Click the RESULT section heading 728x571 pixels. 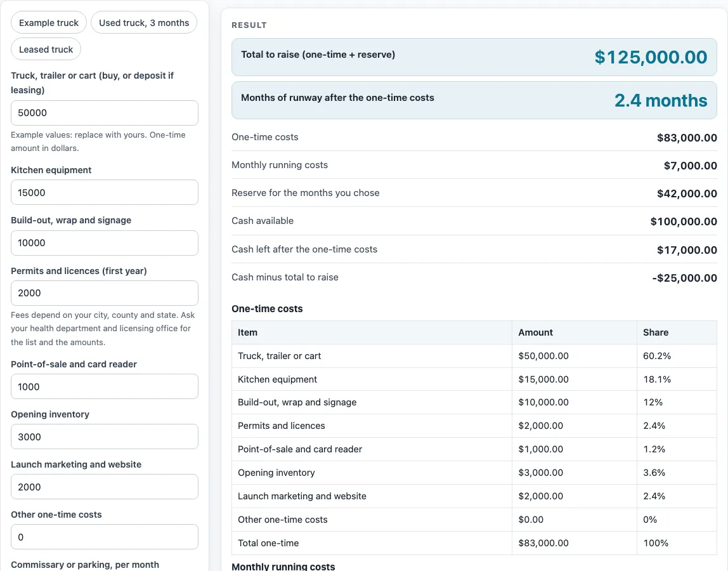(x=249, y=25)
